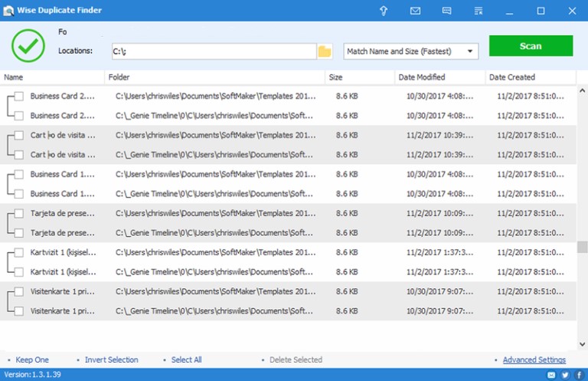Check Tarjeta de prese in _Genie Timeline folder

coord(18,233)
